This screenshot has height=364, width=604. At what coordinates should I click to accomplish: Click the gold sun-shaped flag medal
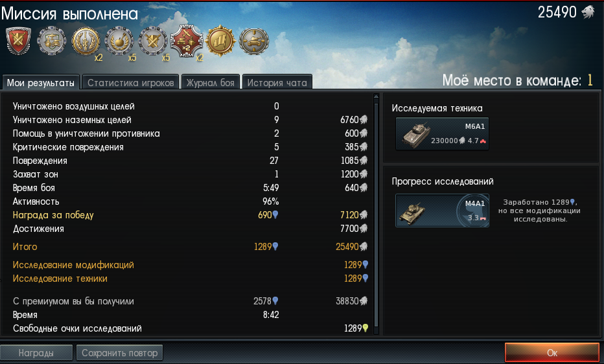(220, 41)
